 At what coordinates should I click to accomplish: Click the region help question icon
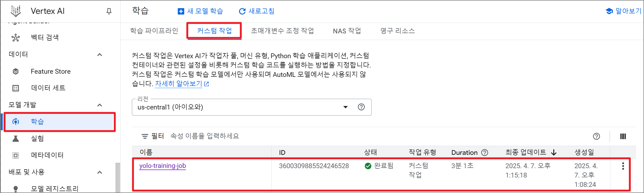point(361,107)
